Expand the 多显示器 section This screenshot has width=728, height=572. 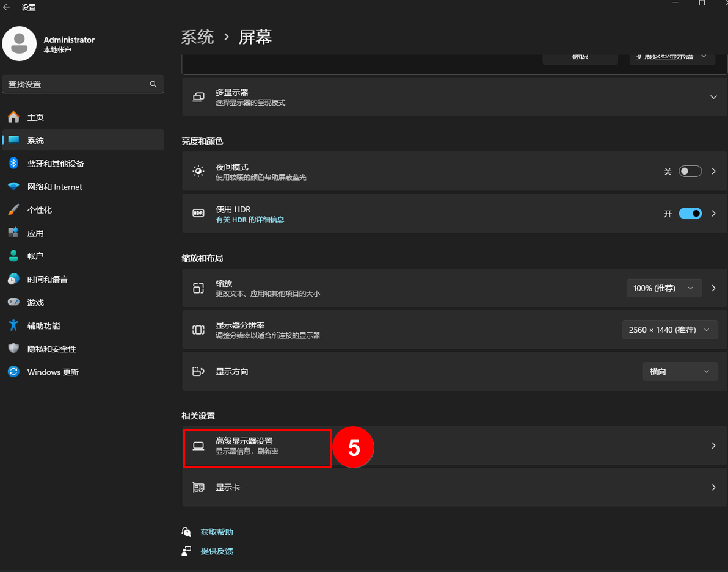click(x=713, y=97)
